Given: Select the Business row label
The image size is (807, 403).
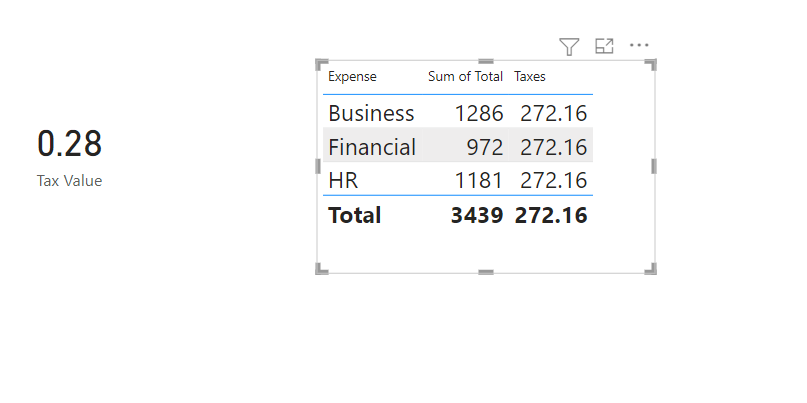Looking at the screenshot, I should [x=371, y=113].
